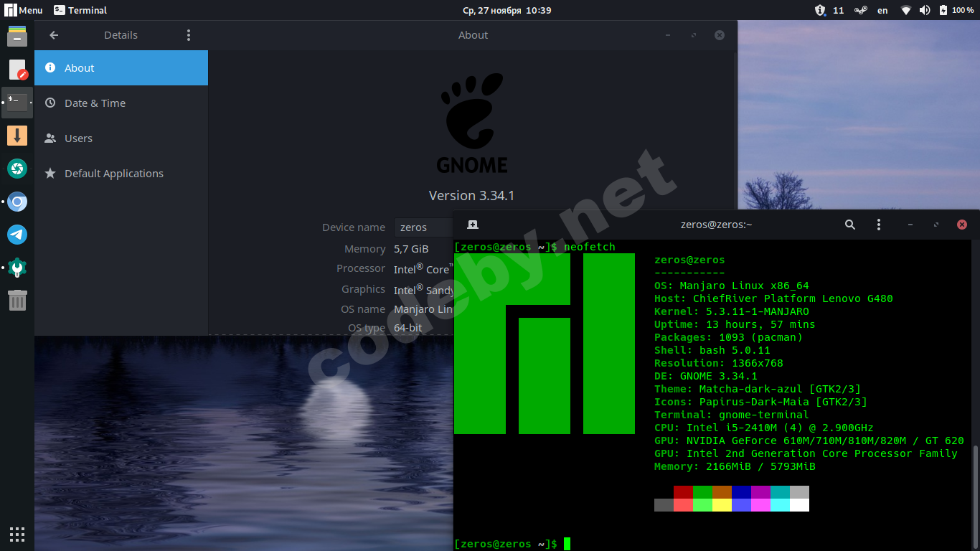980x551 pixels.
Task: Go back using the Details back arrow
Action: click(x=54, y=35)
